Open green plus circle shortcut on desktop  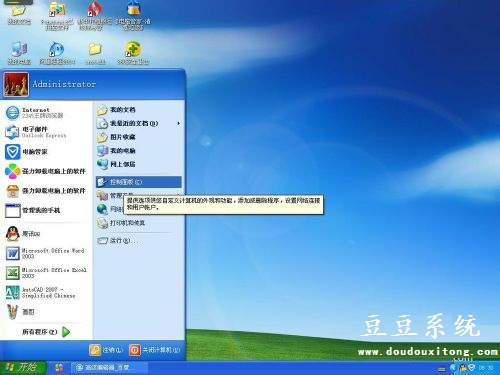[133, 53]
